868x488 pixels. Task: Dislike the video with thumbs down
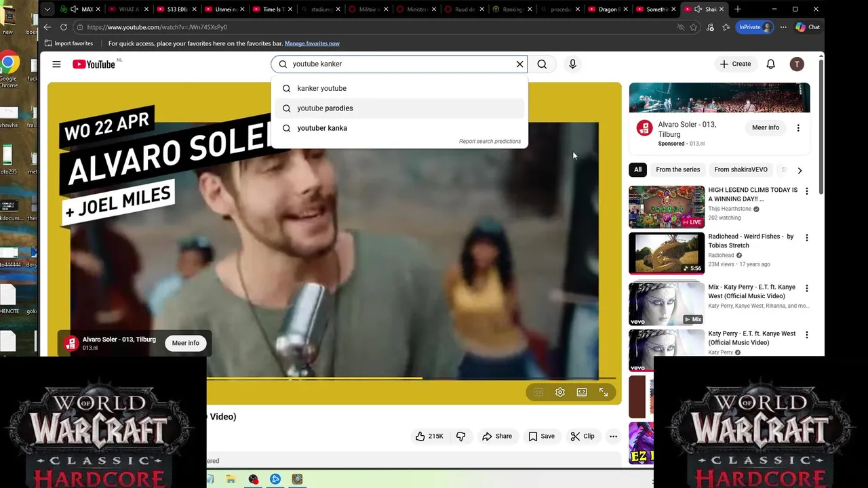461,436
